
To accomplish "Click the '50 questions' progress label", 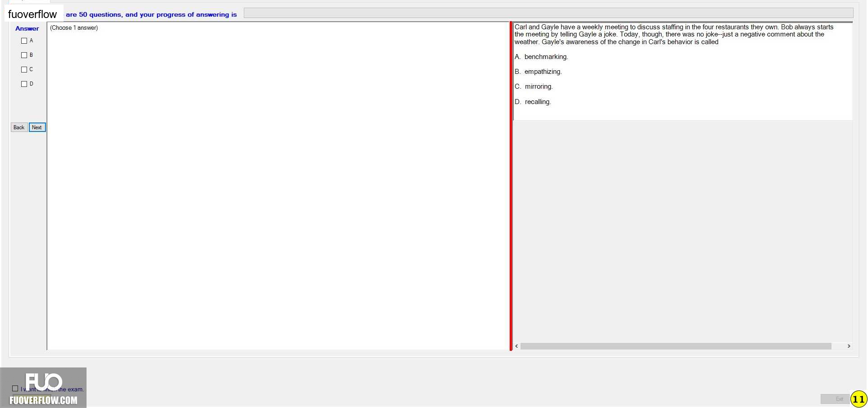I will pos(151,14).
